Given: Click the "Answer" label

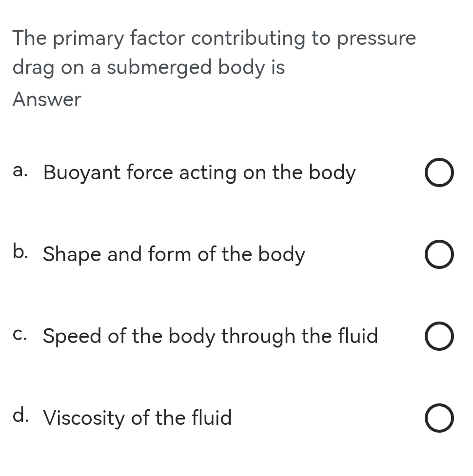Looking at the screenshot, I should (x=47, y=100).
